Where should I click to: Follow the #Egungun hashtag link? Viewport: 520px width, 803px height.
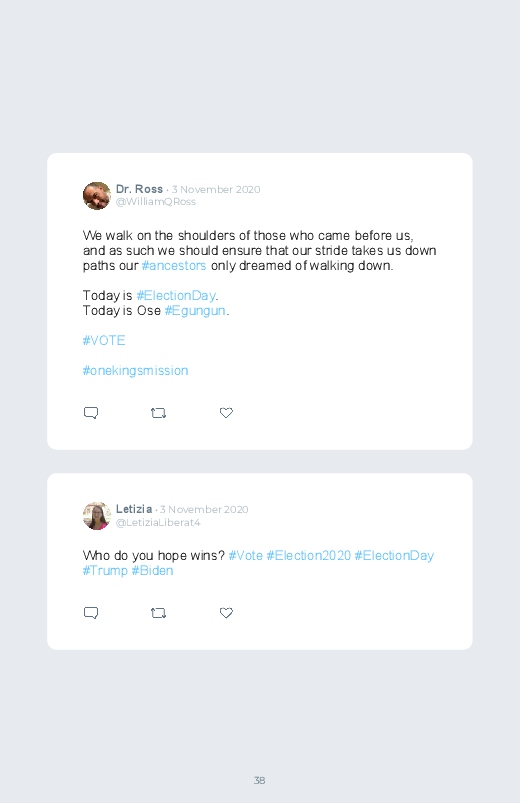click(x=195, y=310)
